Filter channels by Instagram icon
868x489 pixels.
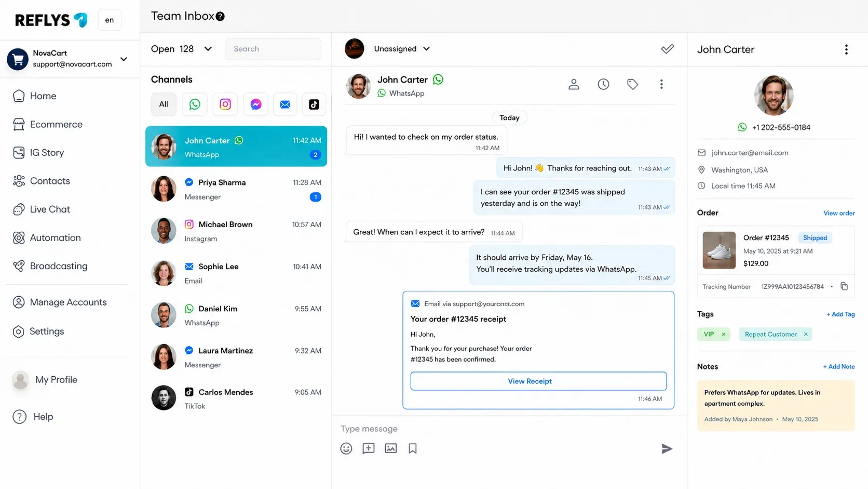225,104
